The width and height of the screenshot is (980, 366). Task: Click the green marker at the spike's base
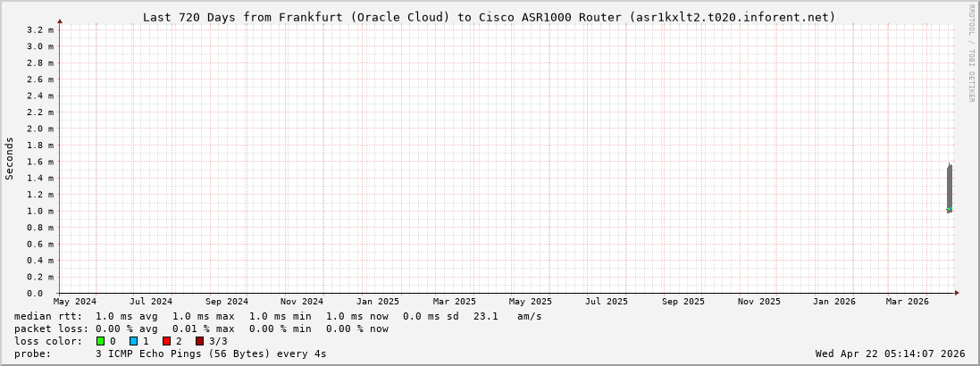click(949, 211)
